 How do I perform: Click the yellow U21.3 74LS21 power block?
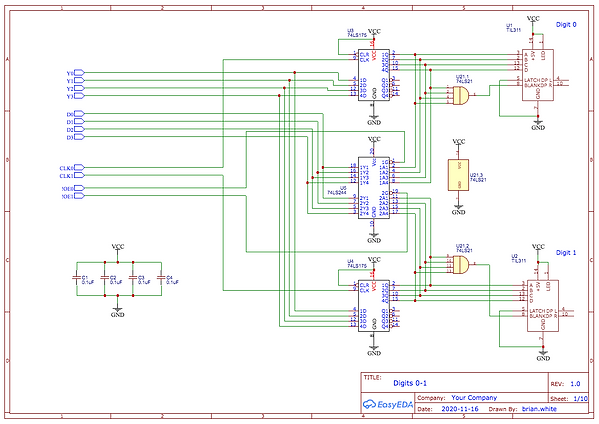click(458, 175)
